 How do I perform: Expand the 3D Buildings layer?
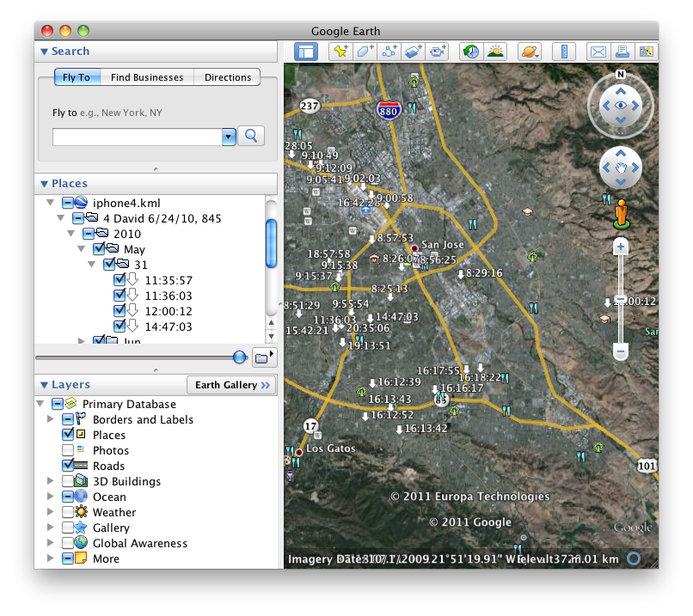pos(51,481)
